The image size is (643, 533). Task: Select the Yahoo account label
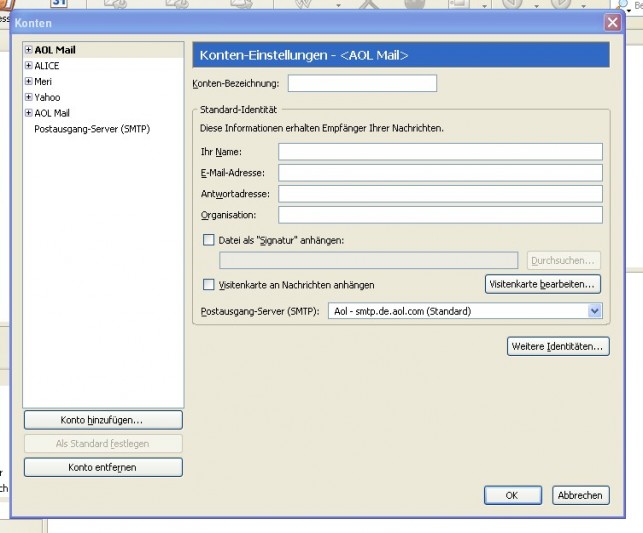click(47, 98)
